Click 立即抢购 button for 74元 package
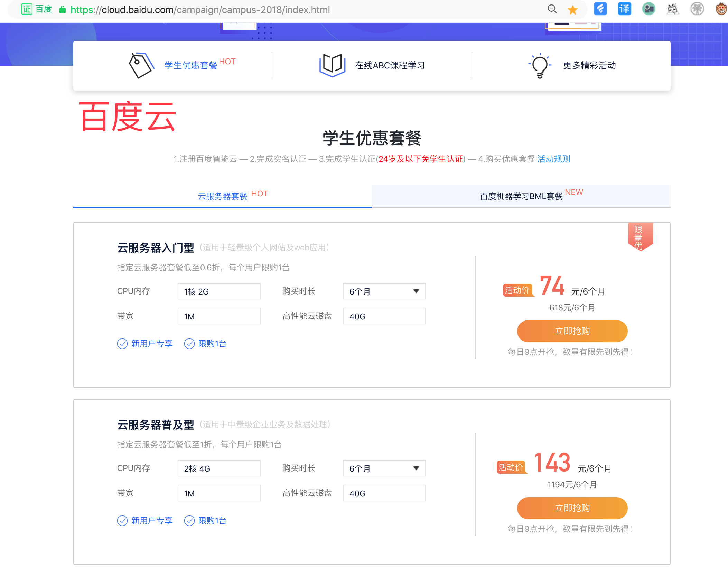728x576 pixels. point(572,331)
